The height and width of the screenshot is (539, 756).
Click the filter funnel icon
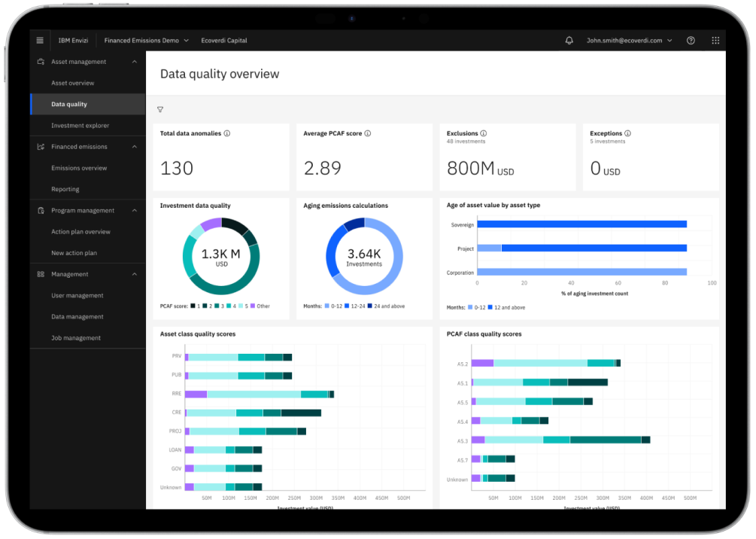(x=160, y=110)
